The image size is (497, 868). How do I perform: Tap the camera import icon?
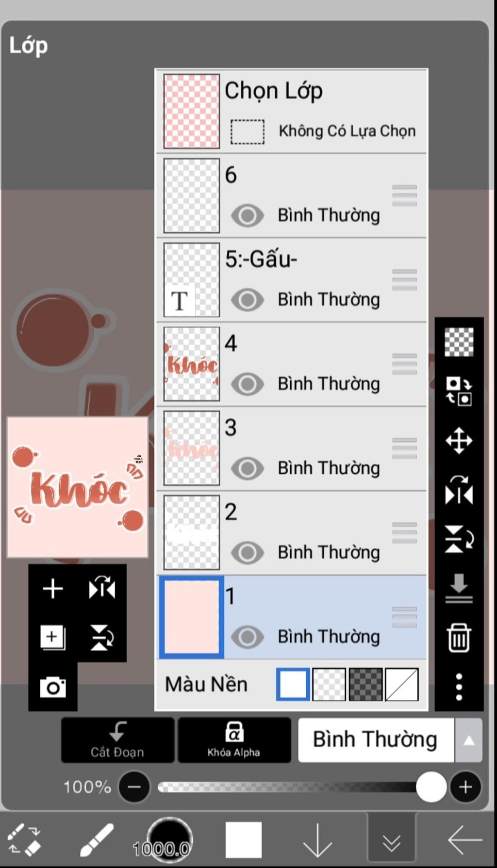pos(53,687)
